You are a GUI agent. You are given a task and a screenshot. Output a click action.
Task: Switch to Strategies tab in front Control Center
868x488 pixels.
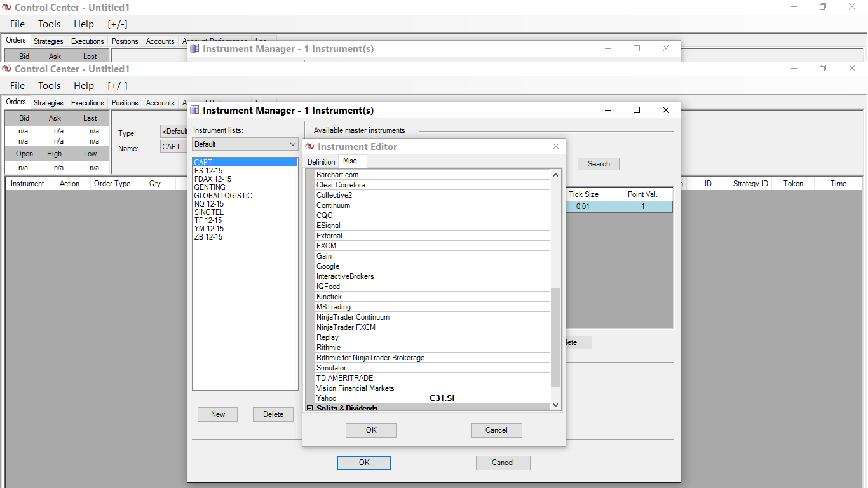[x=48, y=103]
